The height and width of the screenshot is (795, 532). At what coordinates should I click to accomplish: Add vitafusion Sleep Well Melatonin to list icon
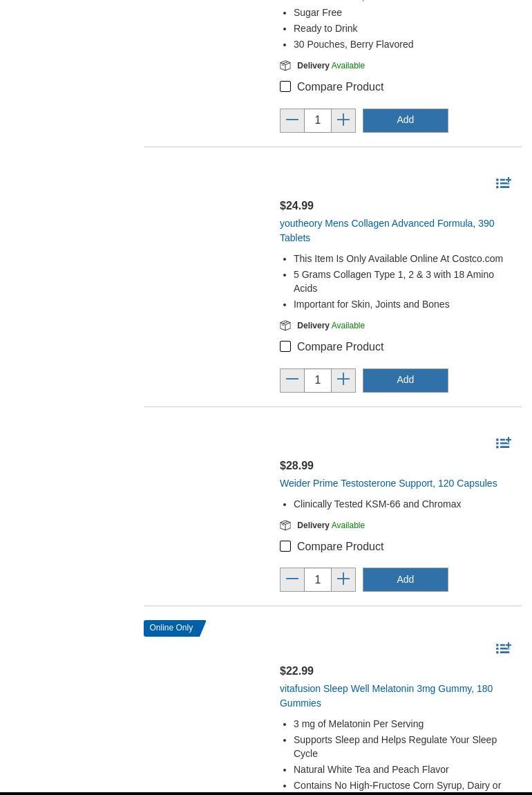point(503,648)
